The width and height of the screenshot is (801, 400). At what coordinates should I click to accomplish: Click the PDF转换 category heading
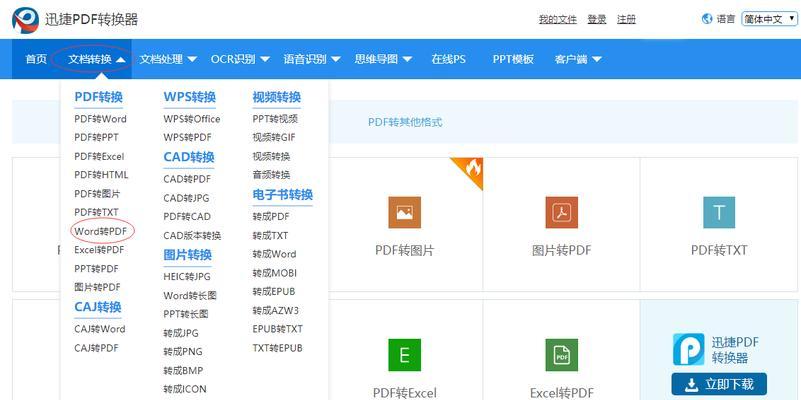pos(99,97)
